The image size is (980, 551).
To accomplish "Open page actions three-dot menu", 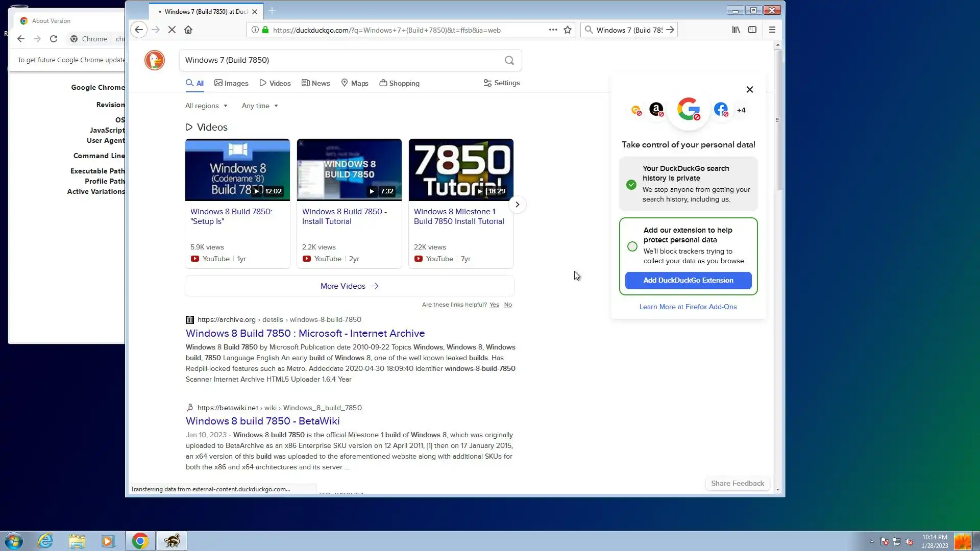I will coord(553,30).
